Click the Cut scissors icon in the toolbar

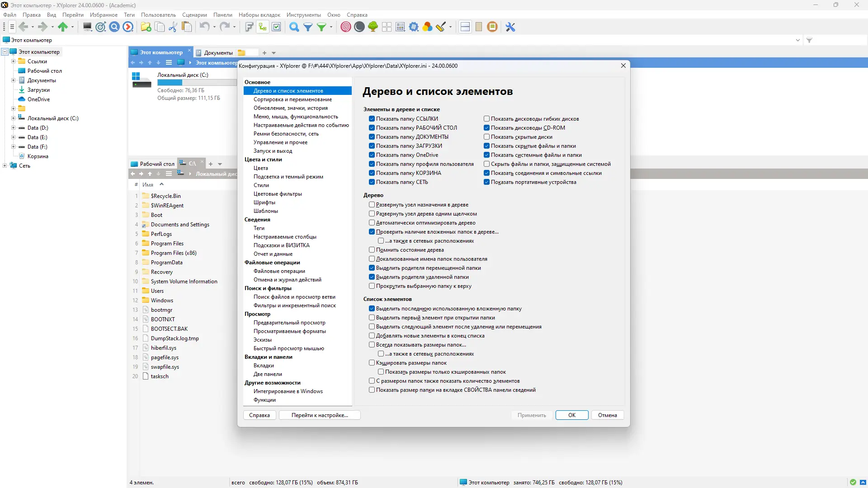172,27
